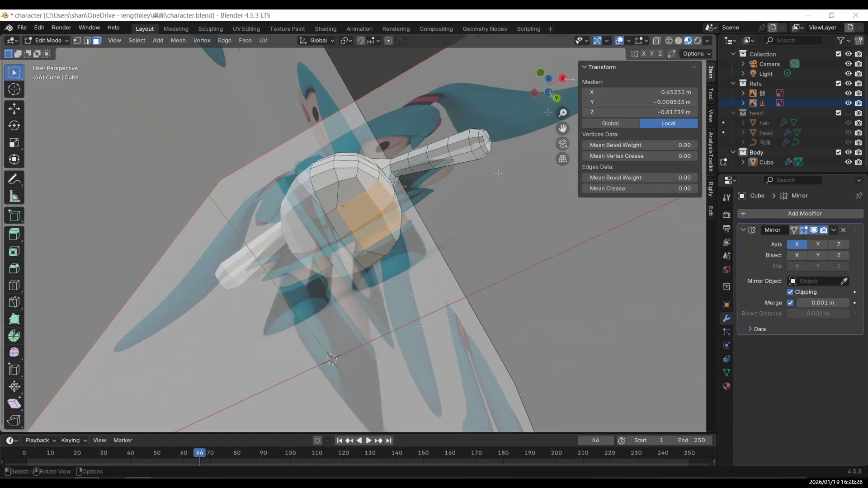Select the Knife tool

[14, 302]
